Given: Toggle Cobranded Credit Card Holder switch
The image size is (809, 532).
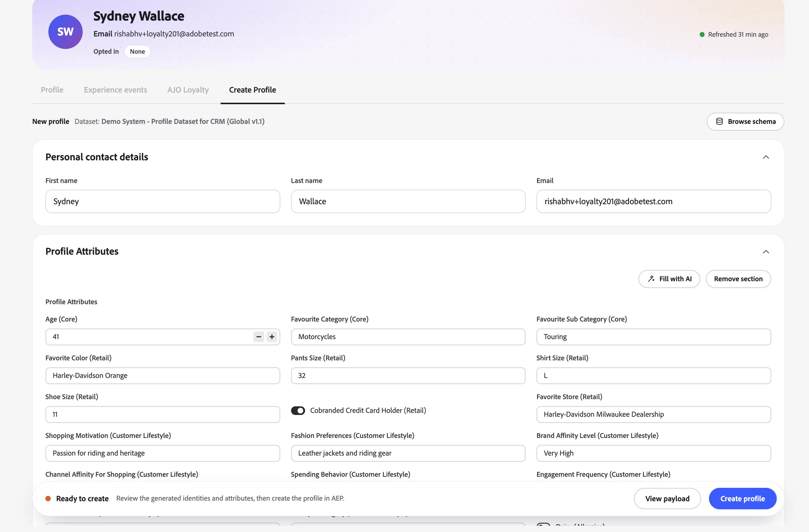Looking at the screenshot, I should coord(298,410).
